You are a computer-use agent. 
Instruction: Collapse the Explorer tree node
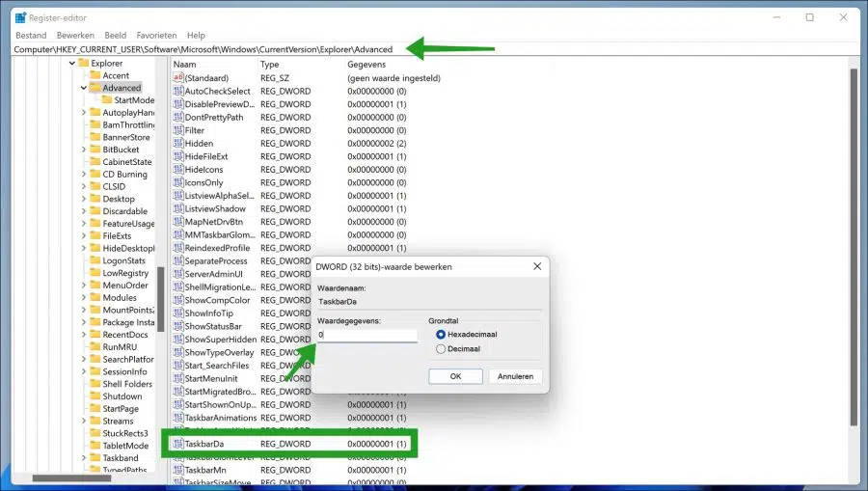tap(72, 63)
